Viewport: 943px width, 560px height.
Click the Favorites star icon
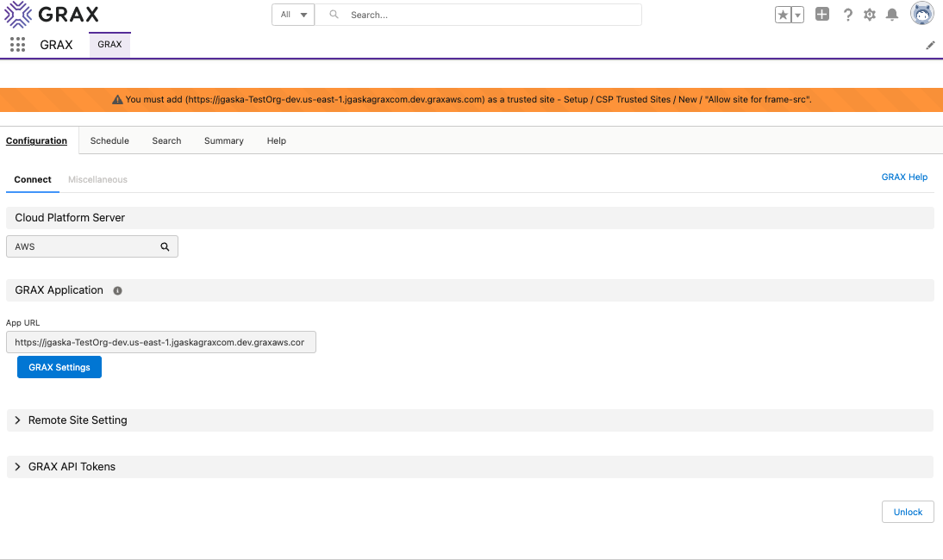click(783, 15)
